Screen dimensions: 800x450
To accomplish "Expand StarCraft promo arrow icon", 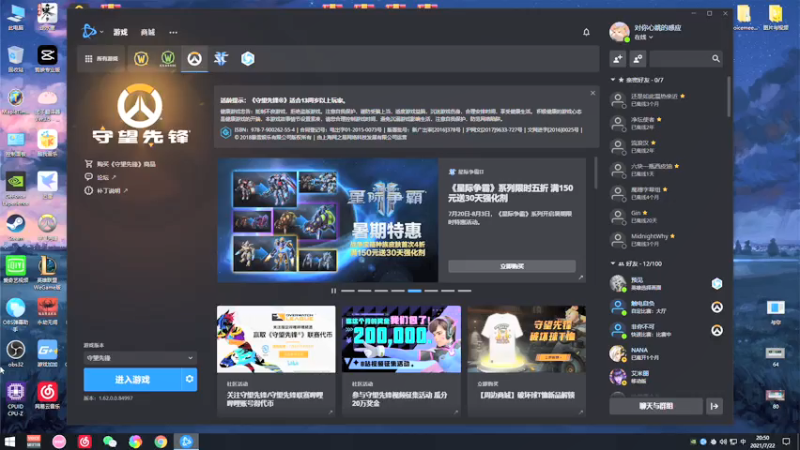I will (581, 278).
